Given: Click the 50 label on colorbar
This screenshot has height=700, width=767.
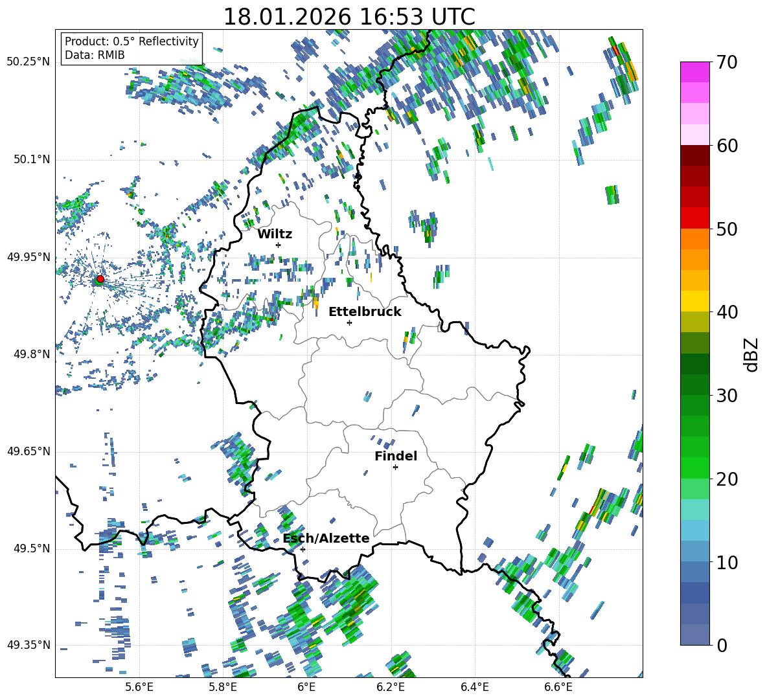Looking at the screenshot, I should click(727, 229).
